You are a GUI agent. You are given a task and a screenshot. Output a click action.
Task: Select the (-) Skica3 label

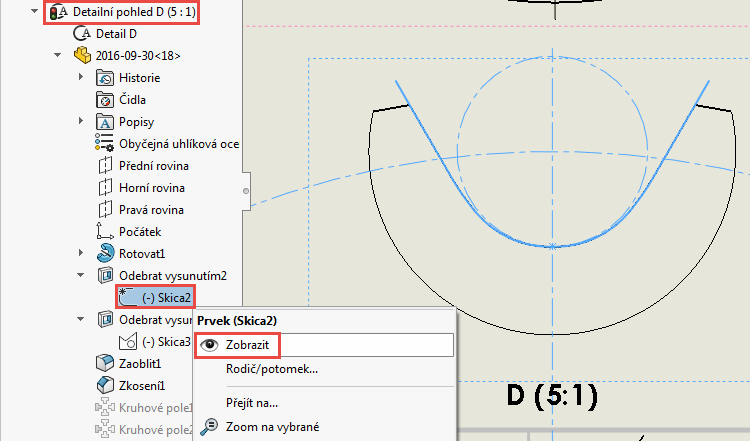166,342
